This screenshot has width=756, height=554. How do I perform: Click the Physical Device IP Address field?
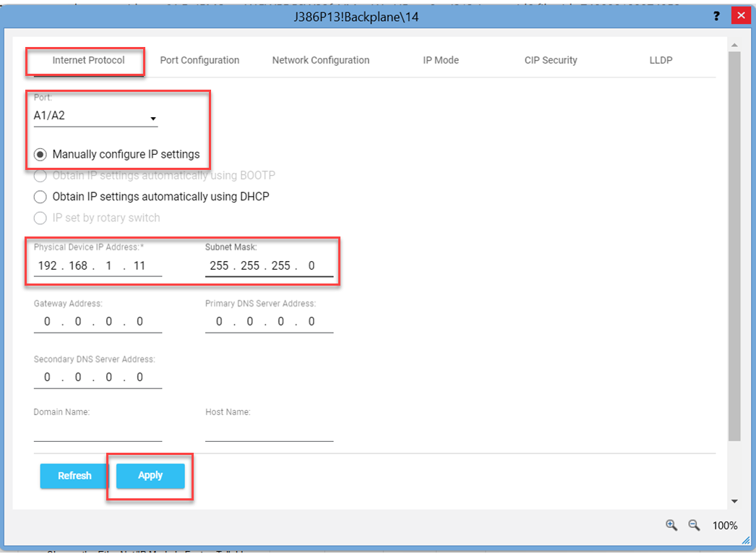94,265
